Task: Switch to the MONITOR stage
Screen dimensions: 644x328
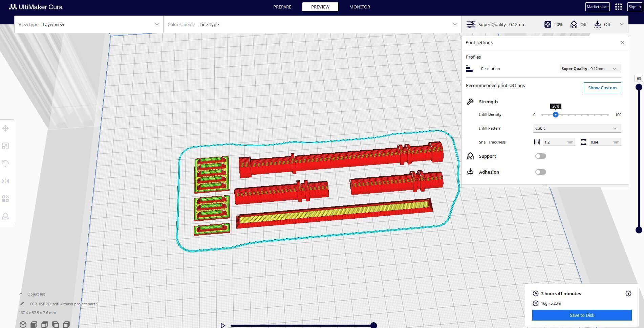Action: click(x=360, y=7)
